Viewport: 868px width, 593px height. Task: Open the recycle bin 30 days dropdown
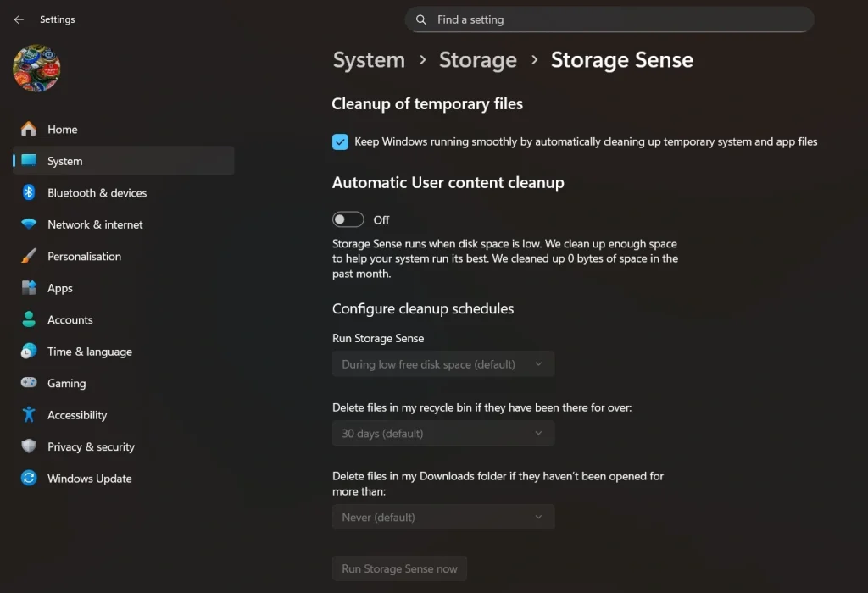point(443,434)
